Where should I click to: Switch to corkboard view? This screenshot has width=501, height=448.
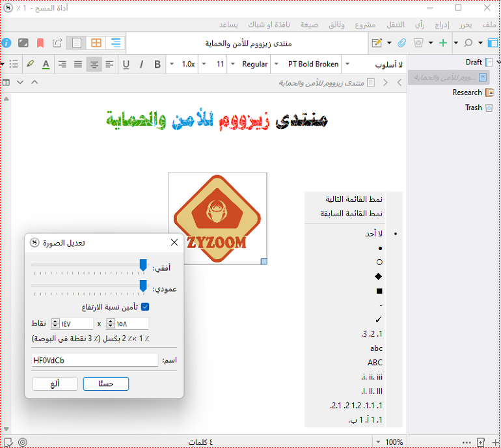pyautogui.click(x=96, y=43)
